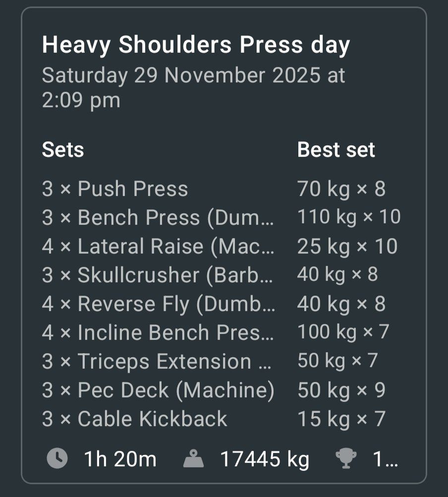
Task: Click the Best set column header
Action: click(336, 150)
